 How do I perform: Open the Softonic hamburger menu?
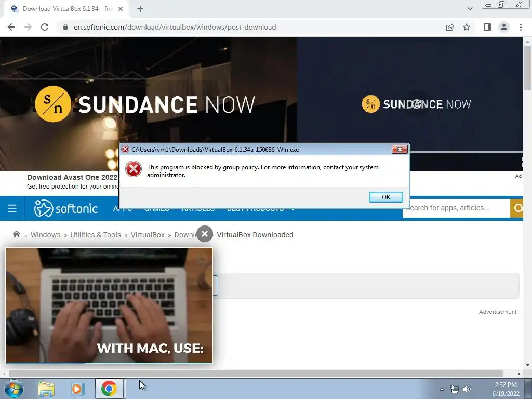tap(12, 208)
